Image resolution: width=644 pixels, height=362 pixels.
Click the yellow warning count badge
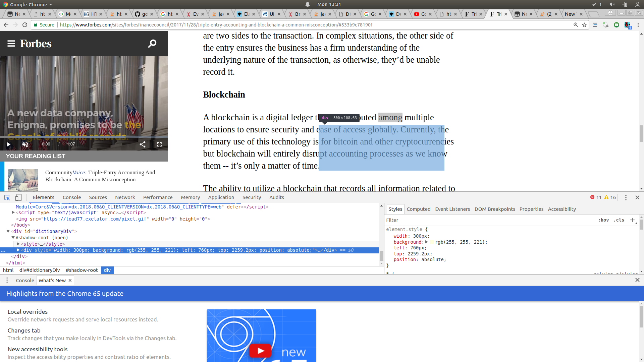pos(610,197)
